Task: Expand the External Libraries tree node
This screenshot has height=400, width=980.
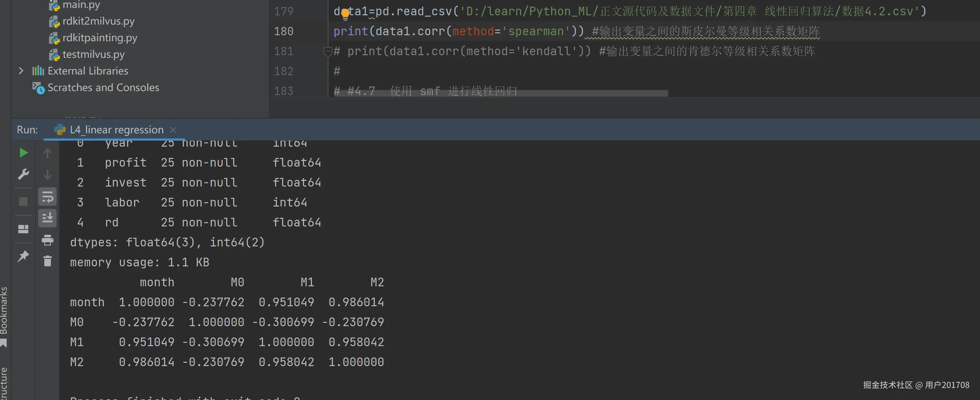Action: click(21, 71)
